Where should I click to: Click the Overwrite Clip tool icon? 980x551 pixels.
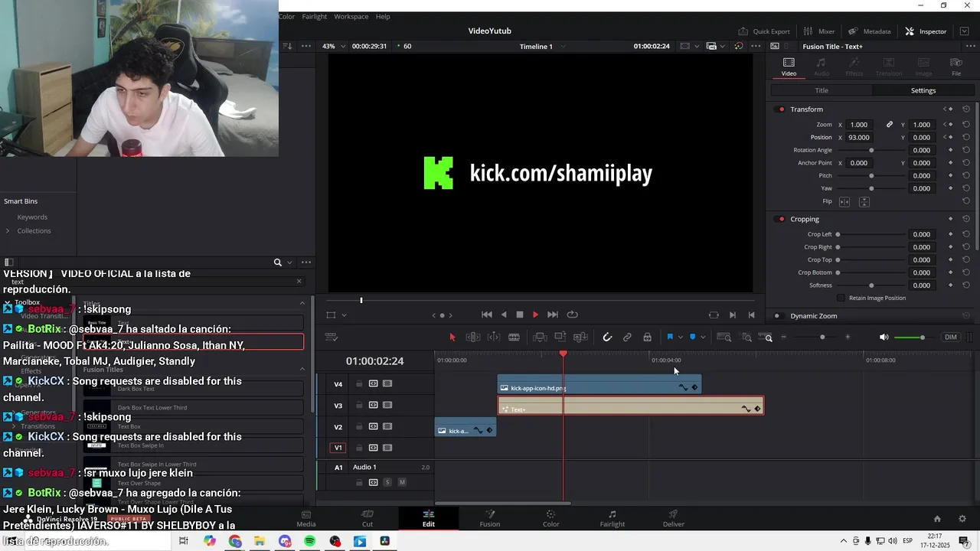tap(560, 337)
